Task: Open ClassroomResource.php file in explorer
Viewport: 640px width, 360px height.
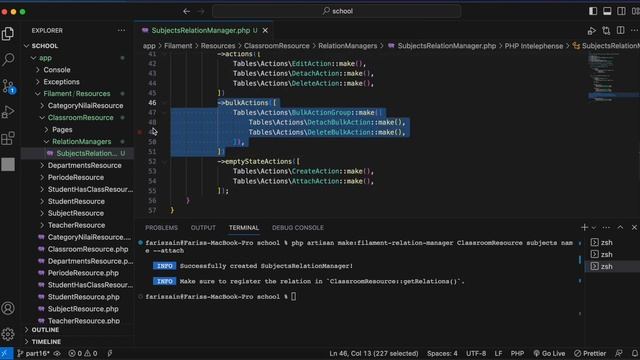Action: click(x=88, y=249)
